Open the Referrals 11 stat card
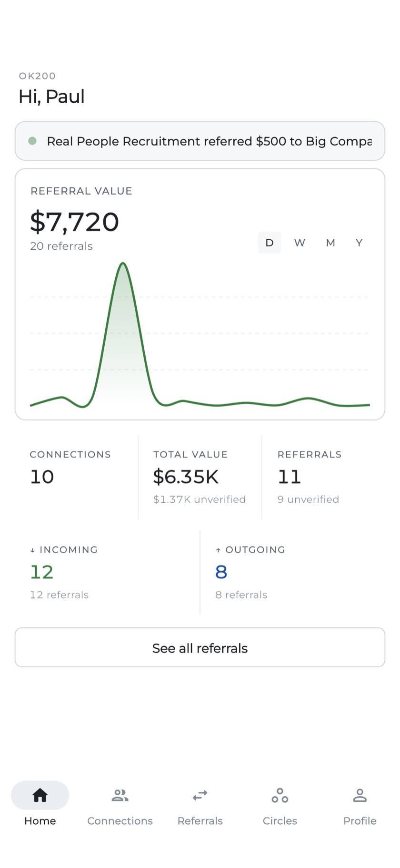The height and width of the screenshot is (868, 400). click(x=324, y=477)
